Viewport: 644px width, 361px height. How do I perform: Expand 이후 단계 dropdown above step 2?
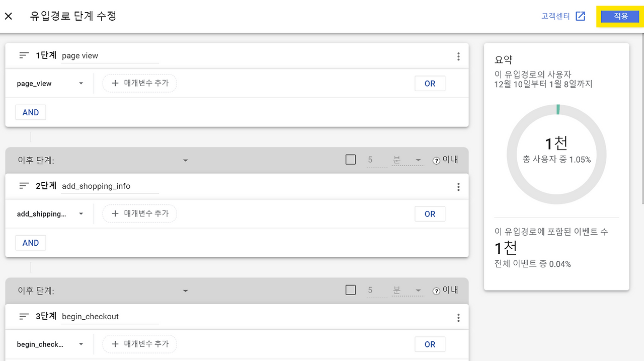(185, 161)
